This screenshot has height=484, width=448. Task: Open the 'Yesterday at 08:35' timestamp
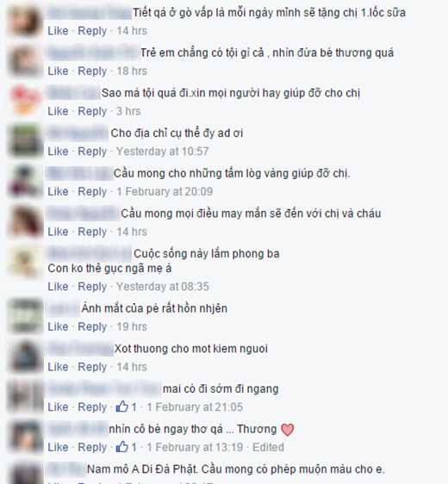tap(163, 286)
